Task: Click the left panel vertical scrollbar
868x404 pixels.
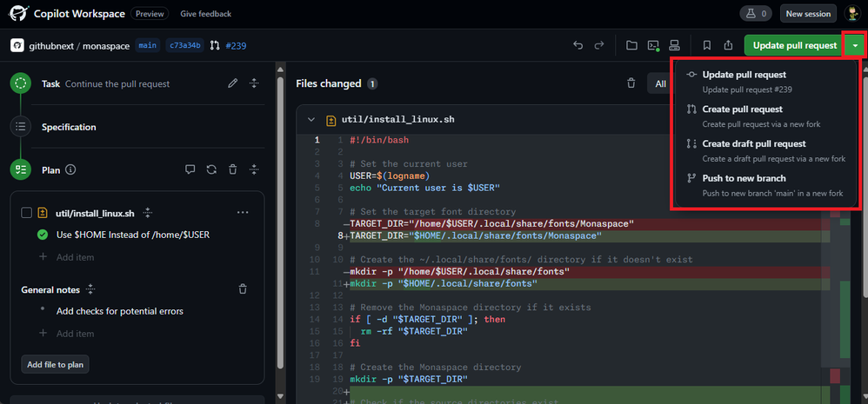Action: [x=280, y=221]
